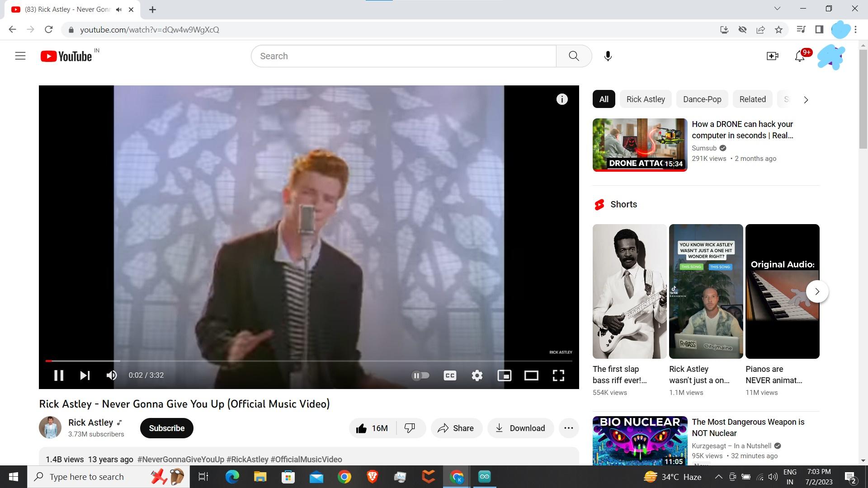Screen dimensions: 868x488
Task: Open the media controls toolbar icon
Action: 801,30
